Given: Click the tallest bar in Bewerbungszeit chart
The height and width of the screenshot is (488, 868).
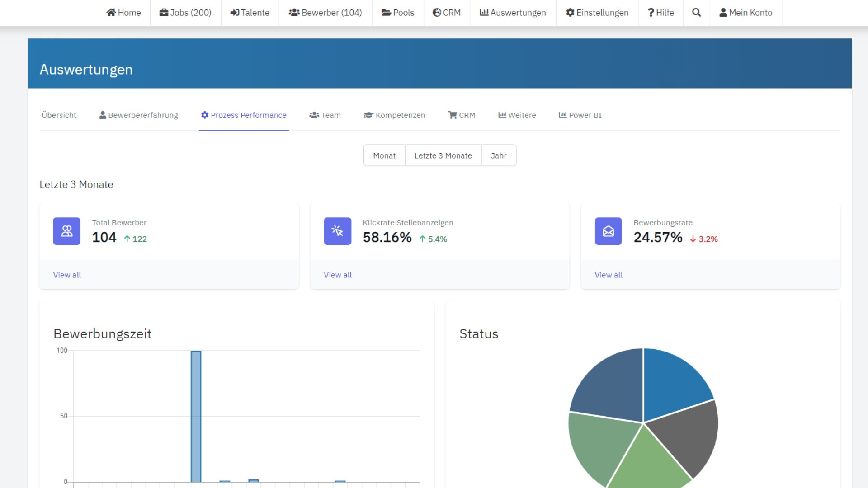Looking at the screenshot, I should 196,416.
